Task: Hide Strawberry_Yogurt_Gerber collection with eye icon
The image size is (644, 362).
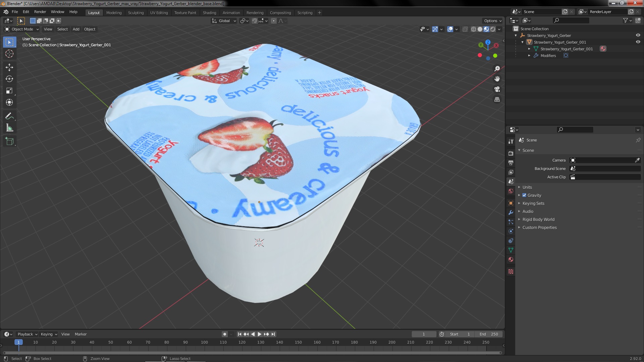Action: (x=638, y=35)
